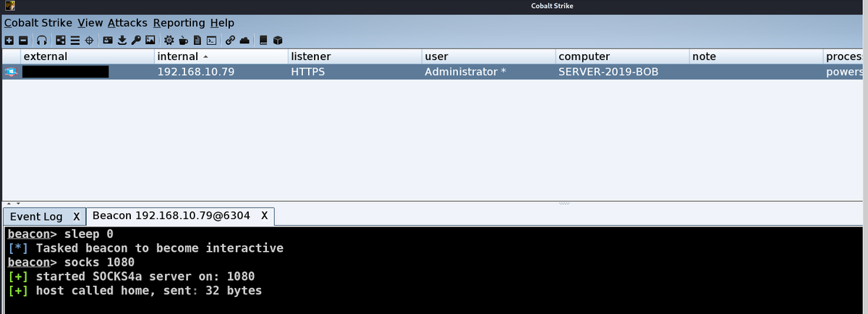Open About via the cube icon

(277, 40)
